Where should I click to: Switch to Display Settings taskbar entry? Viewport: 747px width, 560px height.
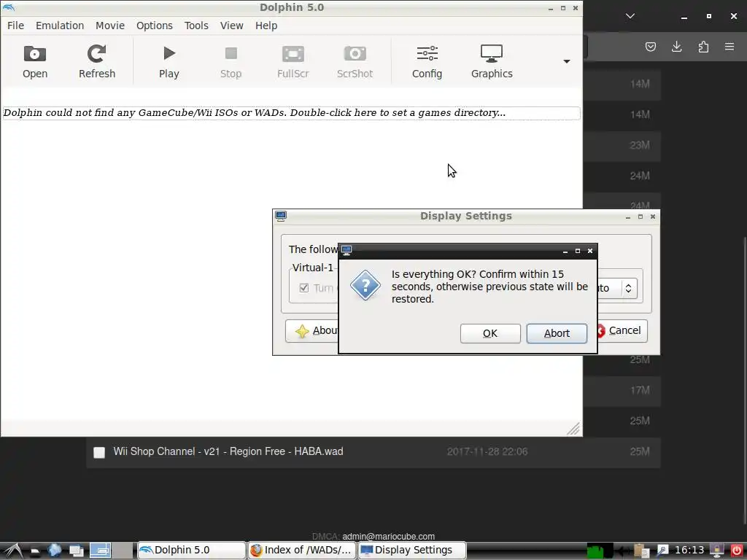[411, 550]
